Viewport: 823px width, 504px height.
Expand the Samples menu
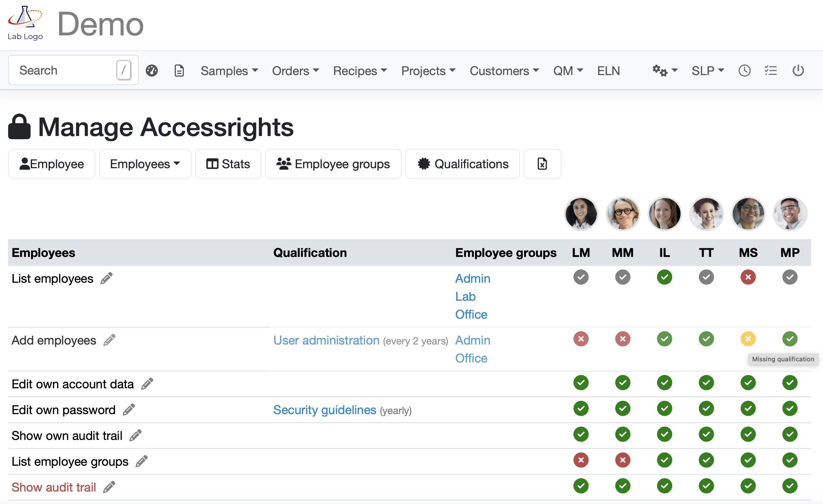point(230,70)
